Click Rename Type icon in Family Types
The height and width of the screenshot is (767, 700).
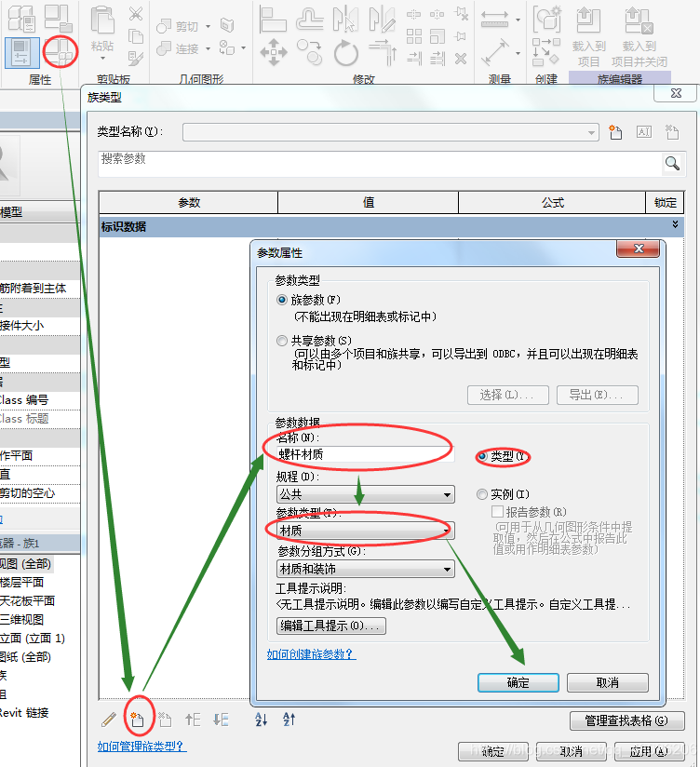point(644,132)
